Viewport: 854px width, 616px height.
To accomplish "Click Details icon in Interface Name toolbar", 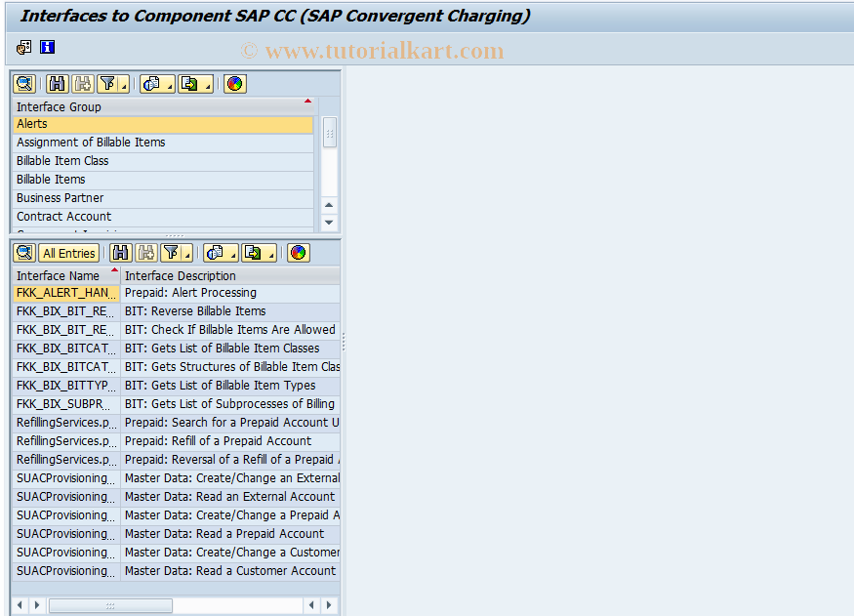I will (x=24, y=253).
